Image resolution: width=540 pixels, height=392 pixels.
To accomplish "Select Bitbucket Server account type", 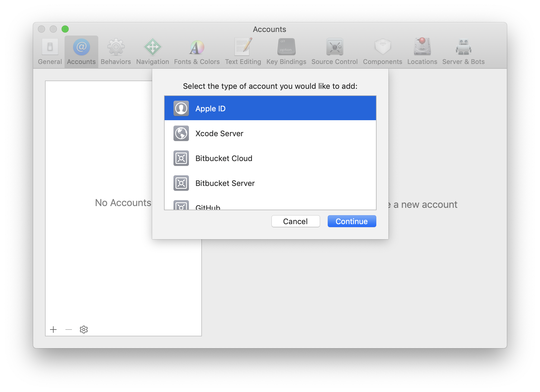I will point(270,183).
